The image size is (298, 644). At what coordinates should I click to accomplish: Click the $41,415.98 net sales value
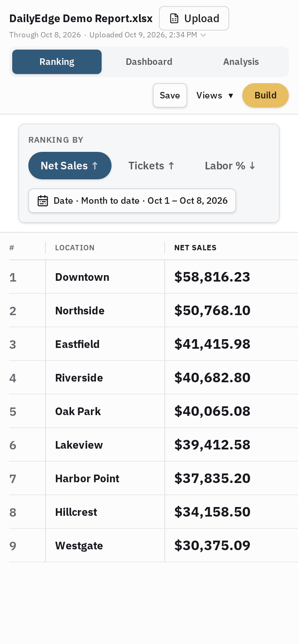[212, 344]
